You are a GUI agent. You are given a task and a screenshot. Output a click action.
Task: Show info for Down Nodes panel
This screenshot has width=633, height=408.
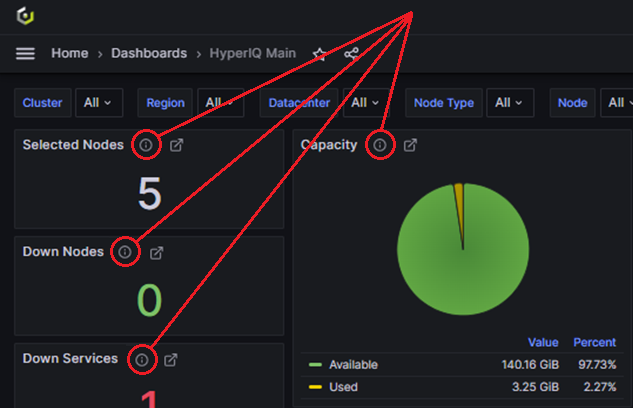click(x=125, y=252)
